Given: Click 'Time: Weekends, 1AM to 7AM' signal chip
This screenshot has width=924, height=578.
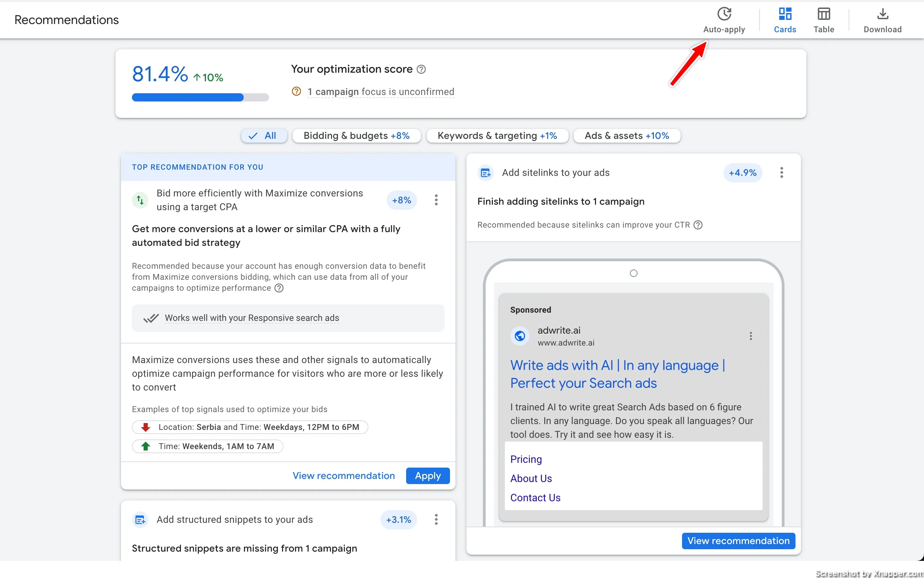Looking at the screenshot, I should (x=207, y=446).
